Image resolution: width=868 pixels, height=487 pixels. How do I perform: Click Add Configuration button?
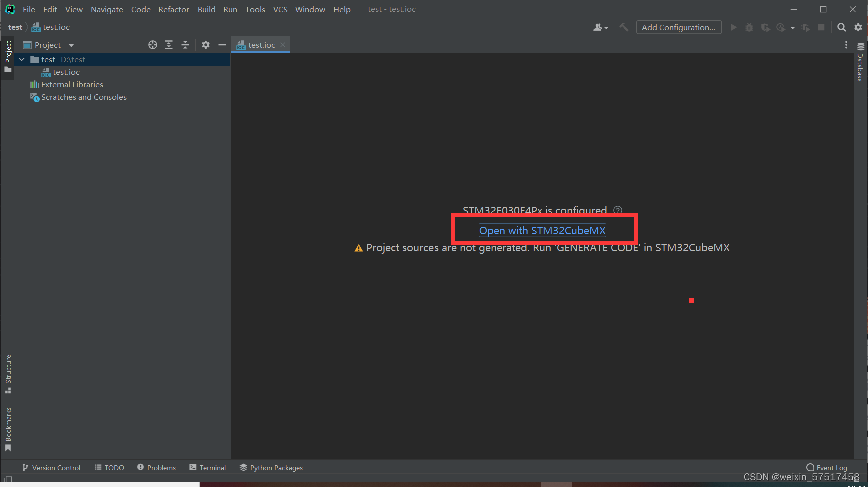[x=679, y=27]
